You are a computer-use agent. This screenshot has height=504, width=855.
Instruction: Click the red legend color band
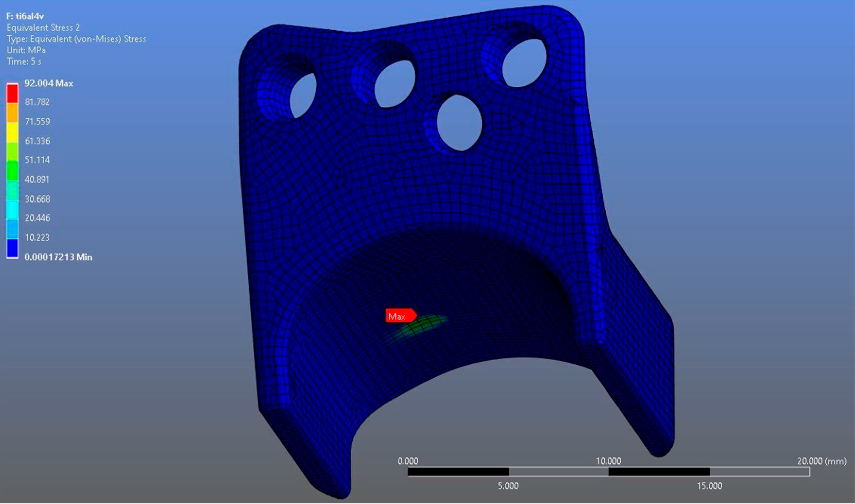(x=13, y=93)
